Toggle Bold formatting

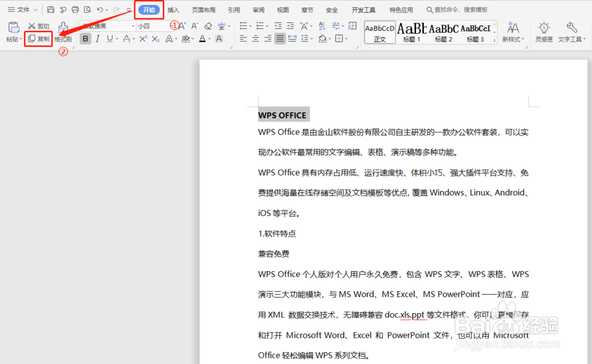pyautogui.click(x=86, y=39)
